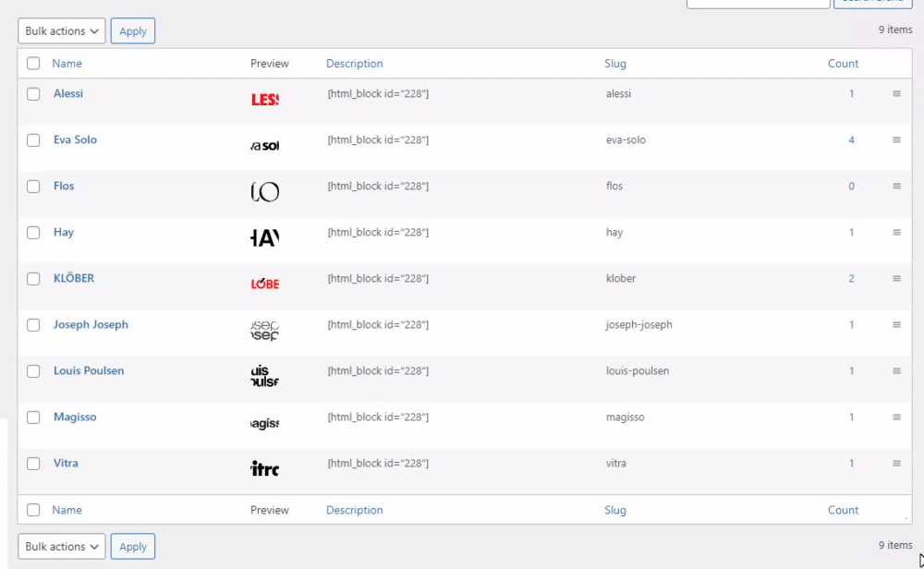This screenshot has height=569, width=924.
Task: Select the Vitra description shortcode text
Action: click(378, 463)
